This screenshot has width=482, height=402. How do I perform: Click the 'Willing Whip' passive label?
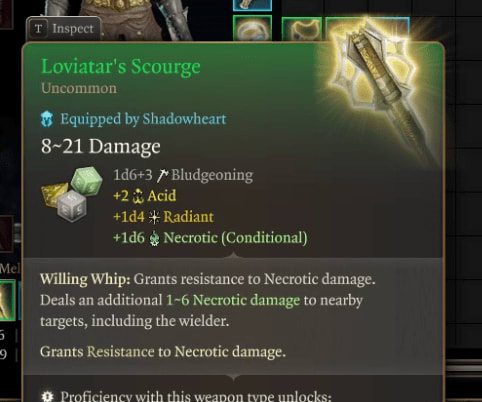[85, 279]
